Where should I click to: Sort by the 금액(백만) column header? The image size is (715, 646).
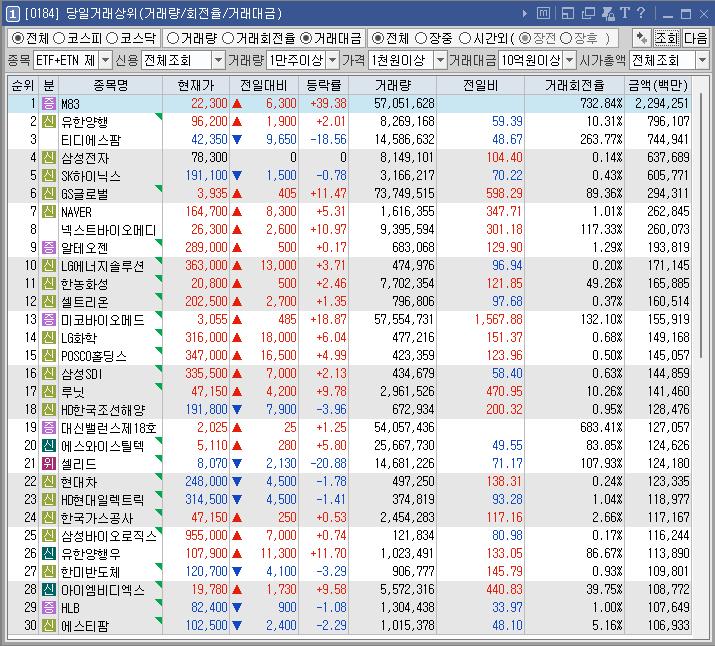tap(658, 85)
